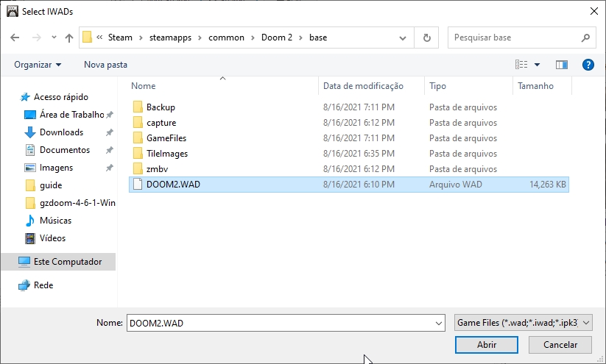Image resolution: width=606 pixels, height=364 pixels.
Task: Sort by Data de modificação column
Action: [363, 86]
